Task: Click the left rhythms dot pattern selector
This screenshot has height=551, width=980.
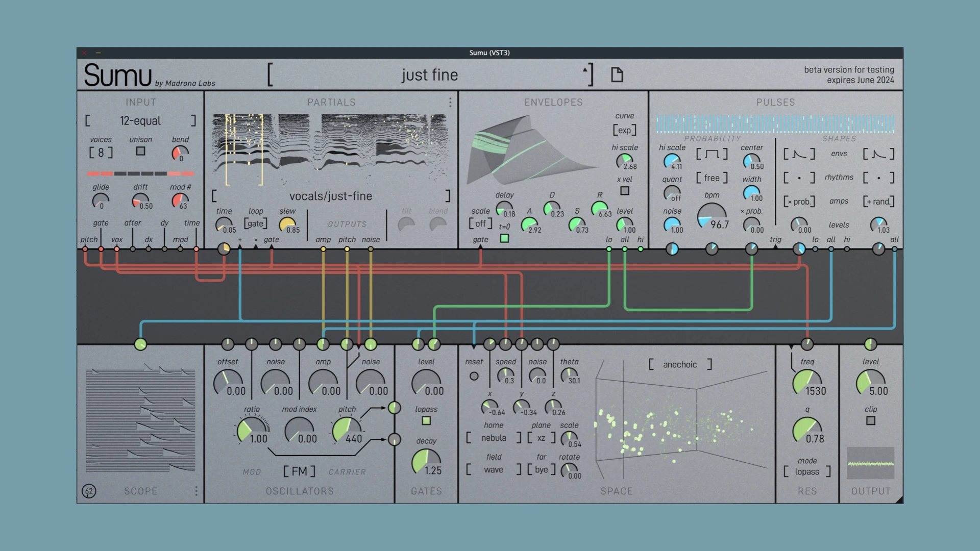Action: tap(799, 178)
